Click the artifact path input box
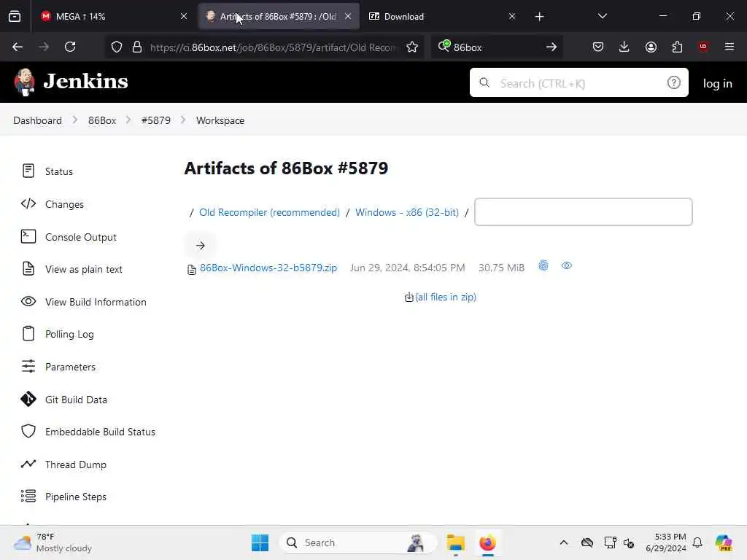Image resolution: width=747 pixels, height=560 pixels. [x=584, y=212]
